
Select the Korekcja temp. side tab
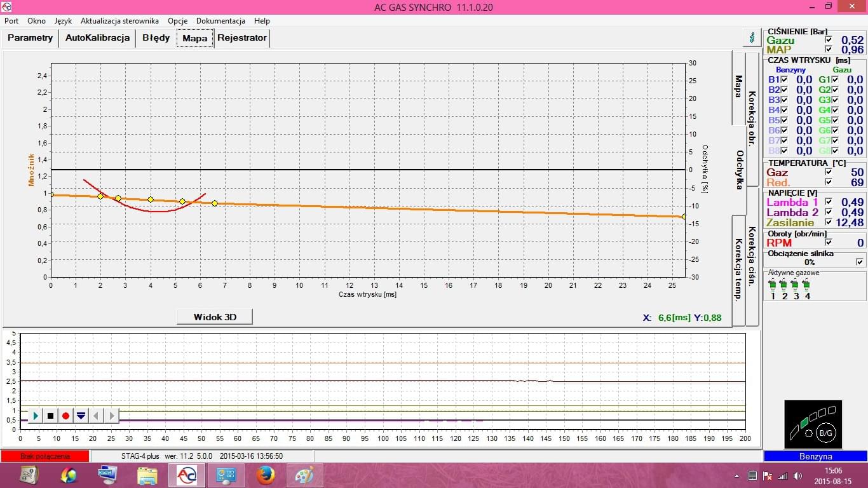click(738, 269)
